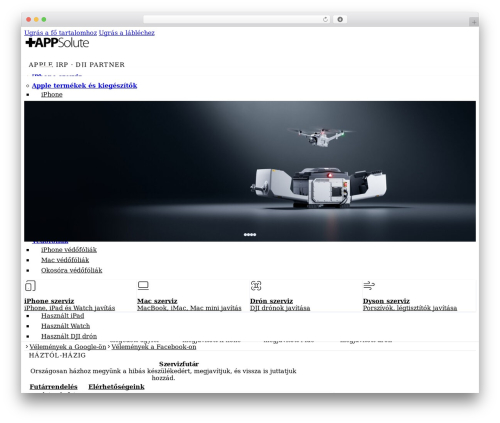
Task: Open 'Apple termékek és kiegészítők' link
Action: 84,85
